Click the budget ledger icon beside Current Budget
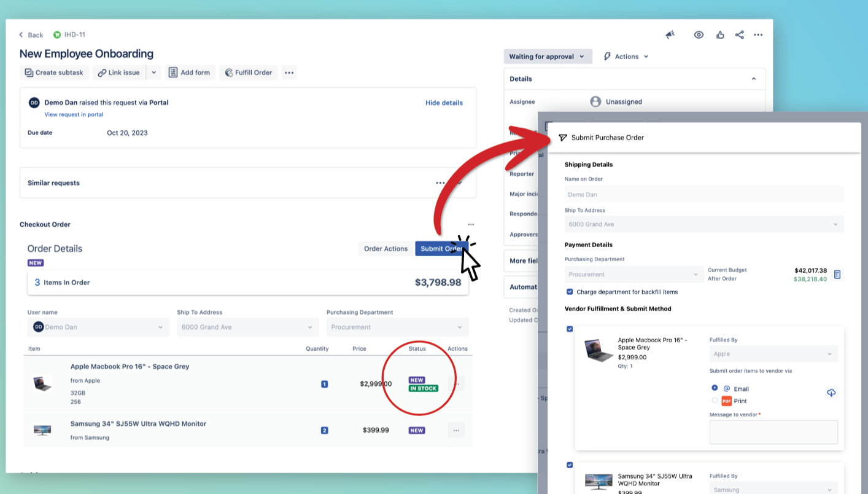The height and width of the screenshot is (494, 868). pos(837,274)
